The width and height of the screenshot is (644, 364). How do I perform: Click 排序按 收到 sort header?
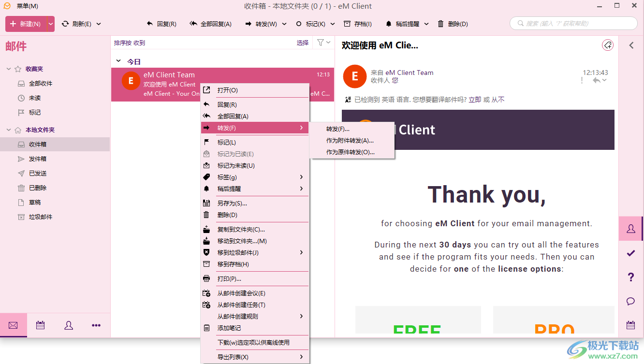130,43
